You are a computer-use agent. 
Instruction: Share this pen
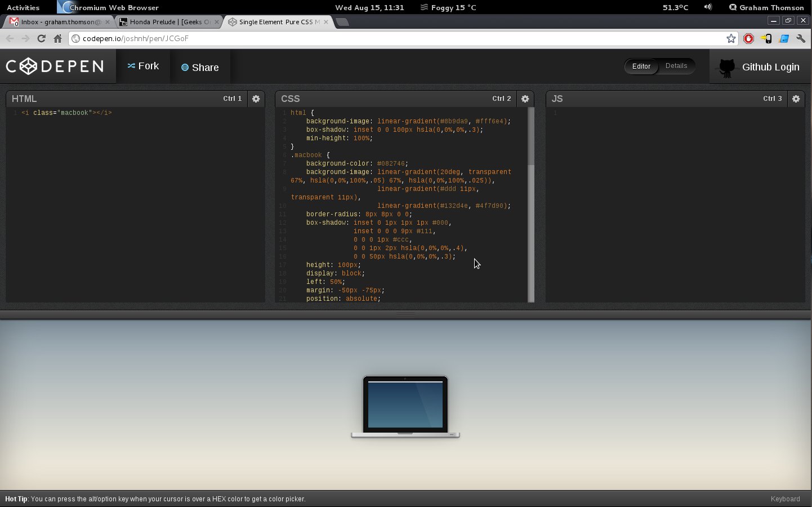[200, 67]
